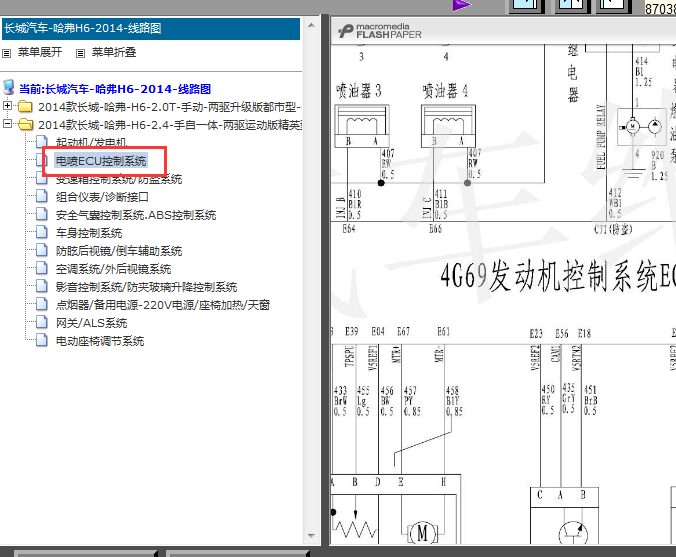The height and width of the screenshot is (557, 676).
Task: Click the 菜单折叠 list icon
Action: (80, 53)
